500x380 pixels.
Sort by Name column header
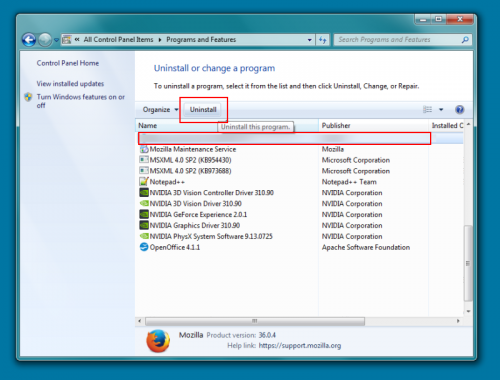click(227, 126)
